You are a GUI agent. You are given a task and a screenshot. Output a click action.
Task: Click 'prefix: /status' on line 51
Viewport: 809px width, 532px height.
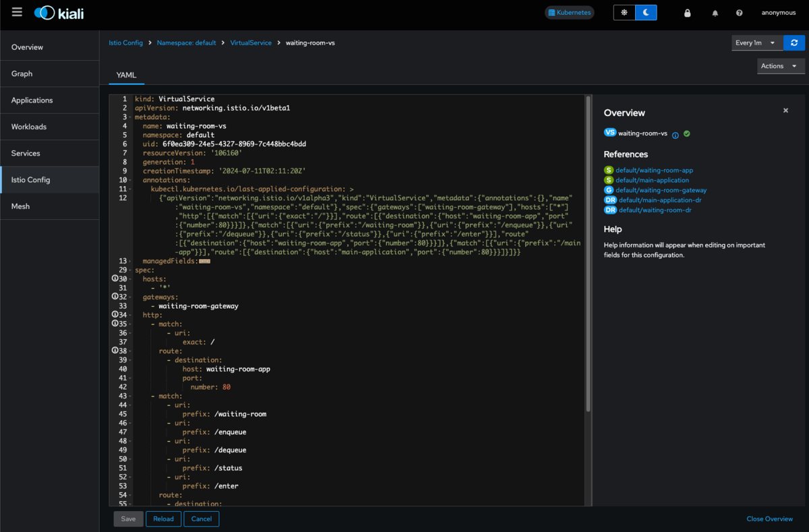[x=212, y=468]
